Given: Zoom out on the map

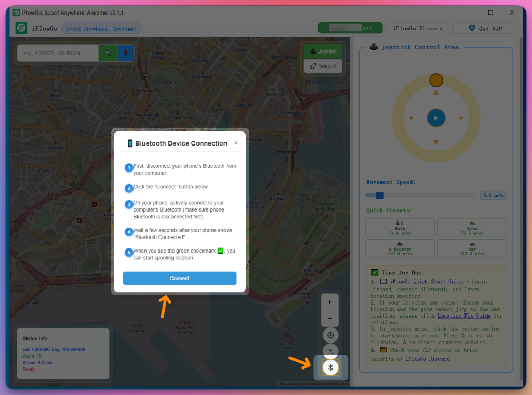Looking at the screenshot, I should pyautogui.click(x=330, y=318).
